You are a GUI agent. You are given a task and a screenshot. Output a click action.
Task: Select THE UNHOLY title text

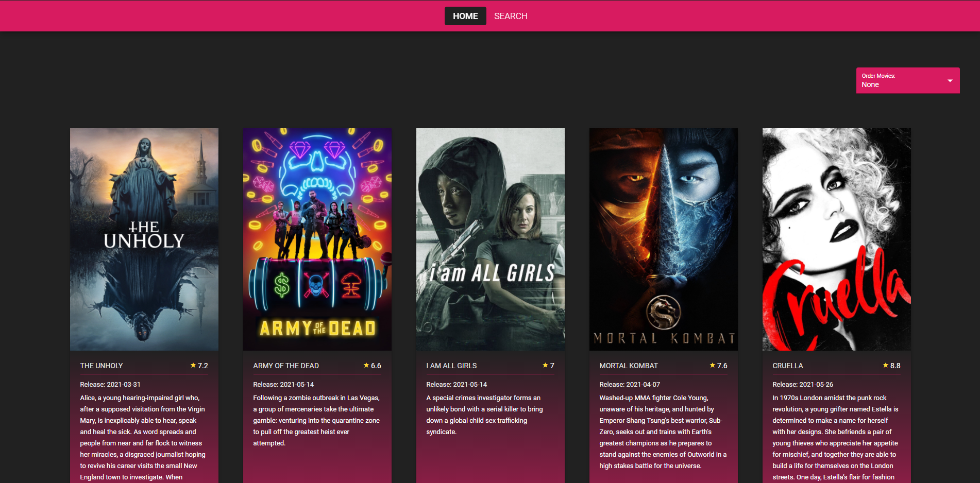102,366
